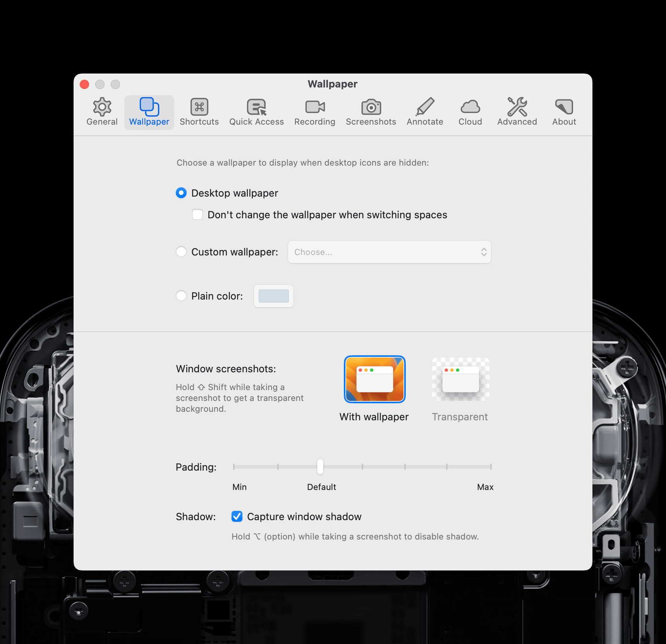Uncheck Capture window shadow

237,516
